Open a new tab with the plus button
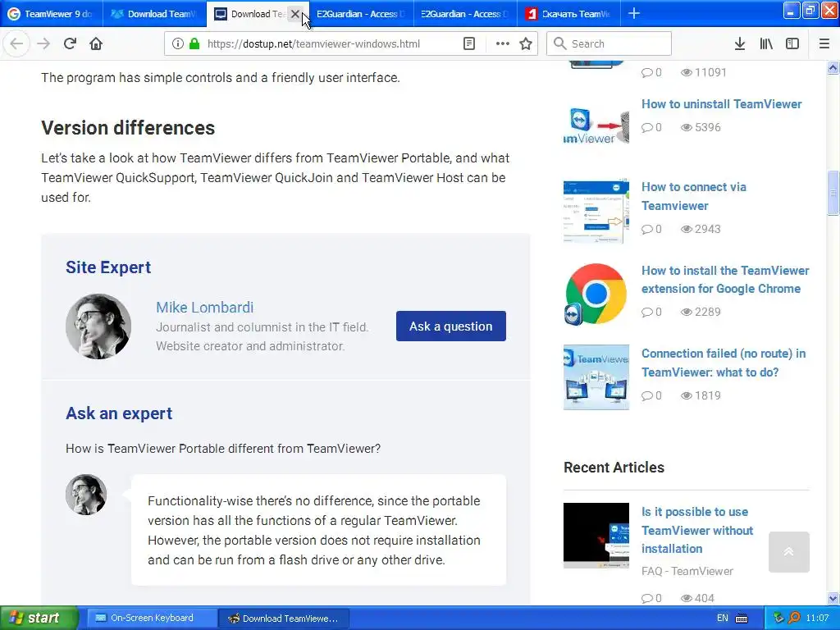Image resolution: width=840 pixels, height=630 pixels. coord(634,13)
